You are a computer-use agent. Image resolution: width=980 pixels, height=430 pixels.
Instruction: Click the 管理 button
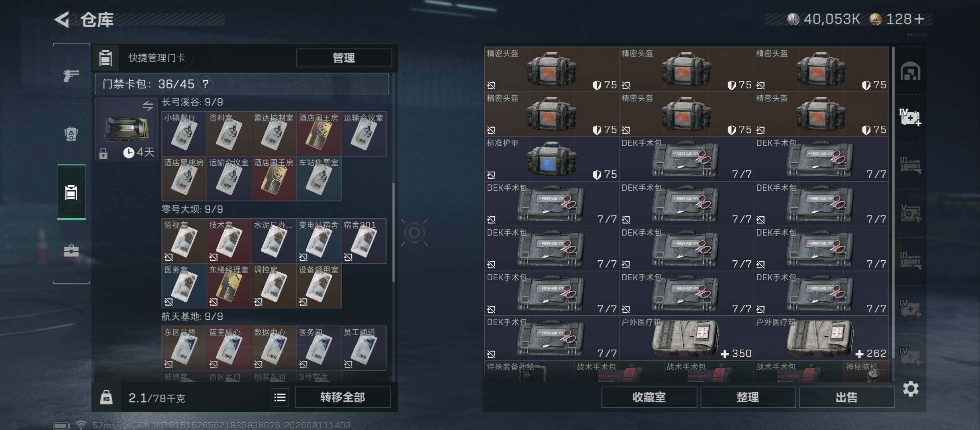(x=344, y=58)
